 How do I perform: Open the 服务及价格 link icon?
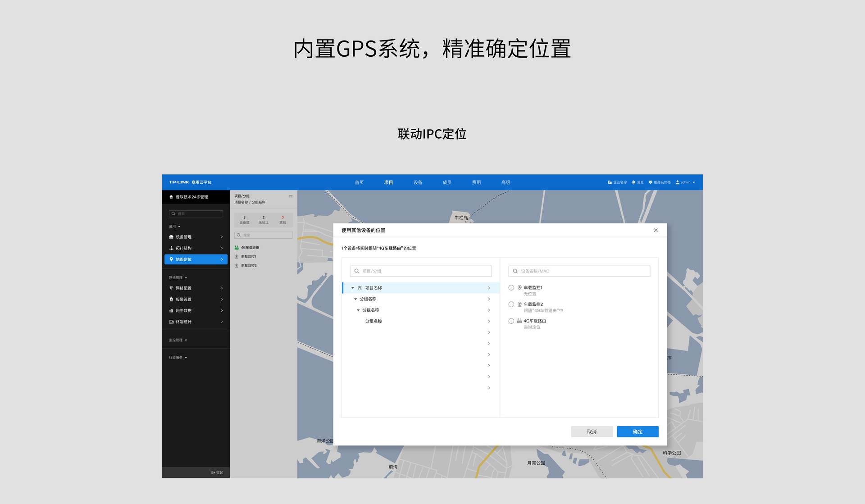click(x=650, y=182)
